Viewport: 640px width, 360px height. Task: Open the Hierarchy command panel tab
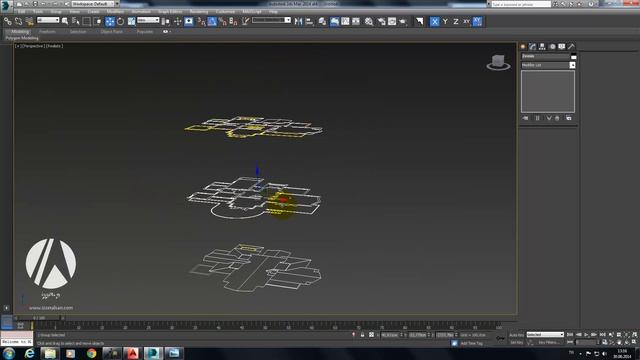point(542,47)
